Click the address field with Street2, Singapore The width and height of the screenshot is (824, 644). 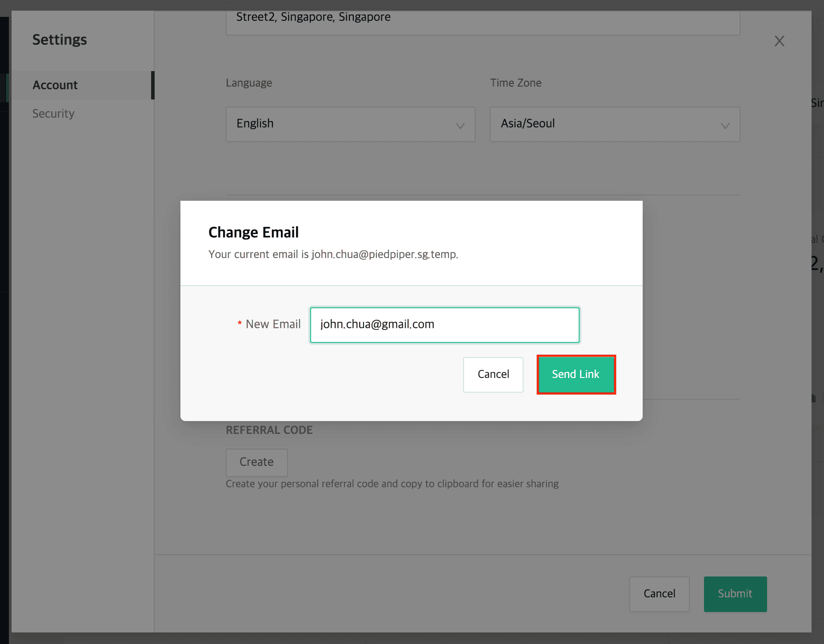point(483,22)
